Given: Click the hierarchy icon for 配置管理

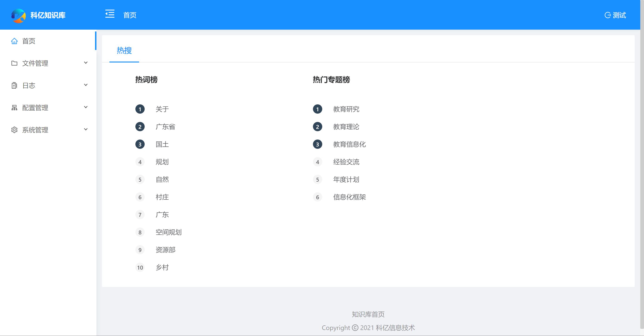Looking at the screenshot, I should [14, 108].
